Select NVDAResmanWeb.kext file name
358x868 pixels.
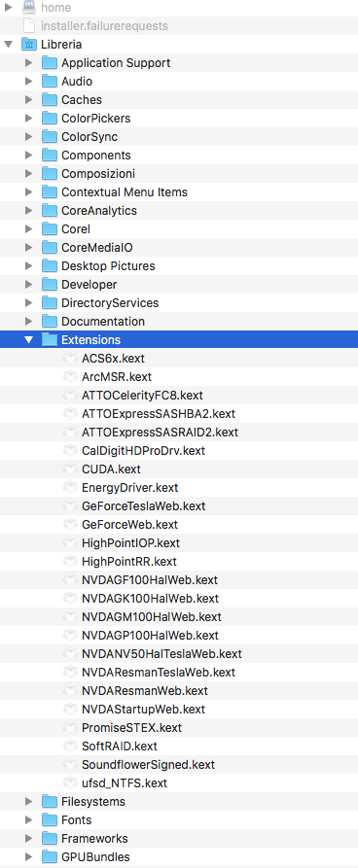pos(145,691)
